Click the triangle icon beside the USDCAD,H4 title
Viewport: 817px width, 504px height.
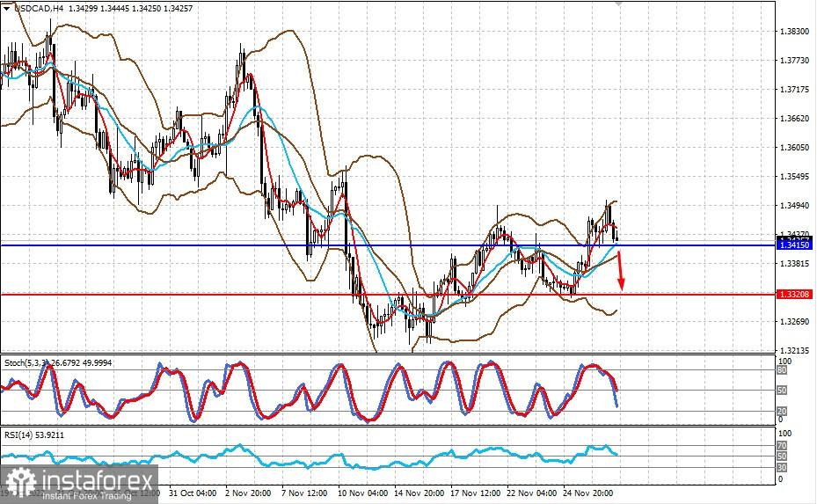click(x=6, y=8)
